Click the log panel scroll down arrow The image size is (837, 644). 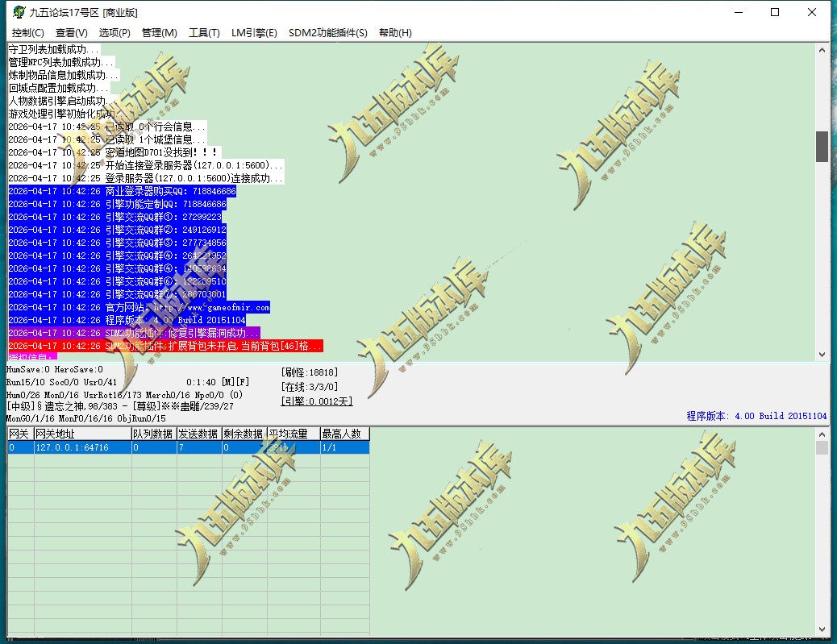coord(822,355)
